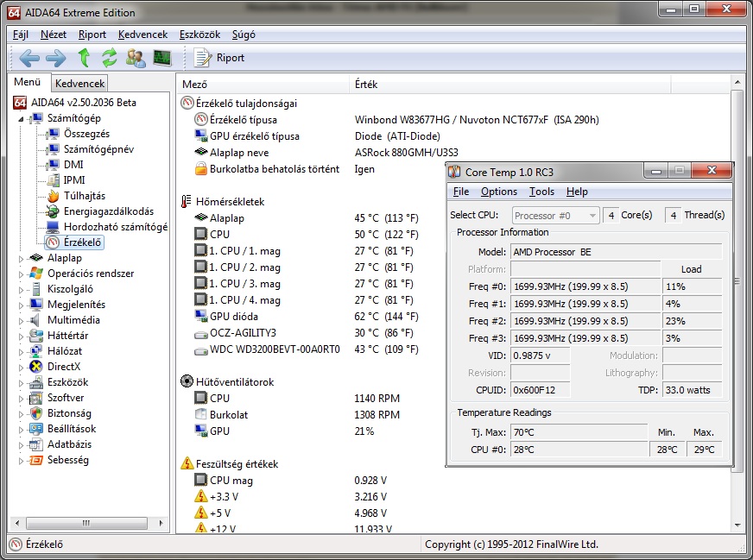Click the Forward arrow toolbar icon

(x=56, y=58)
